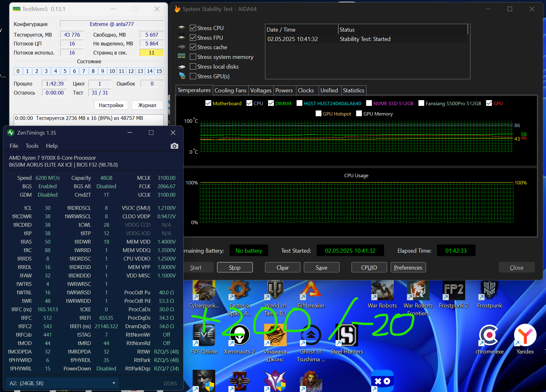546x392 pixels.
Task: Open ZenTimings Tools menu
Action: [x=32, y=146]
